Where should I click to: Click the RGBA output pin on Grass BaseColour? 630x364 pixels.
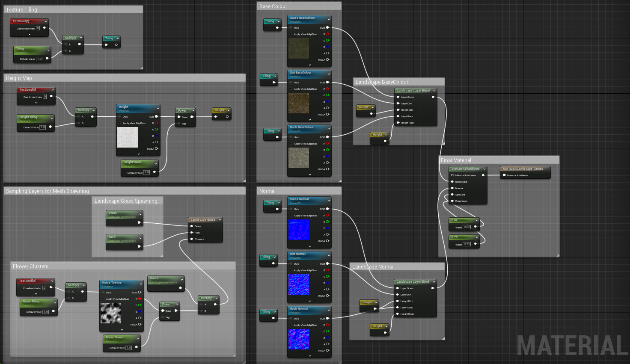[328, 60]
